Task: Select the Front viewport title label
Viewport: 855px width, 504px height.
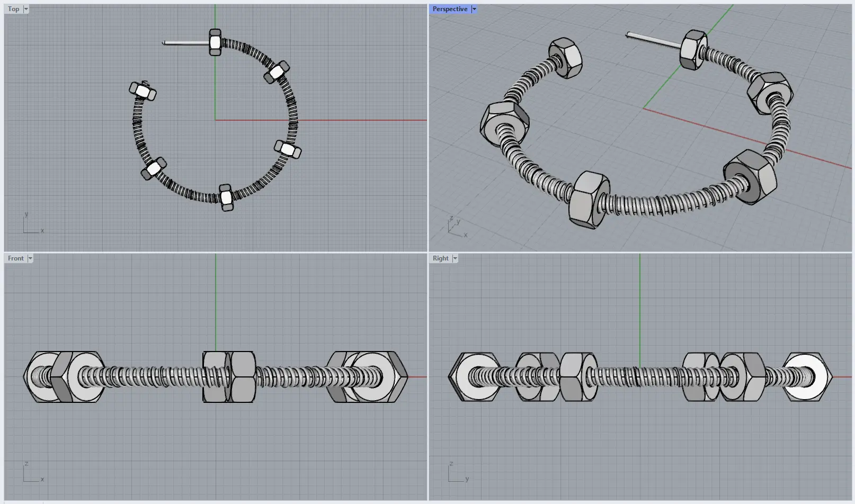Action: click(16, 258)
